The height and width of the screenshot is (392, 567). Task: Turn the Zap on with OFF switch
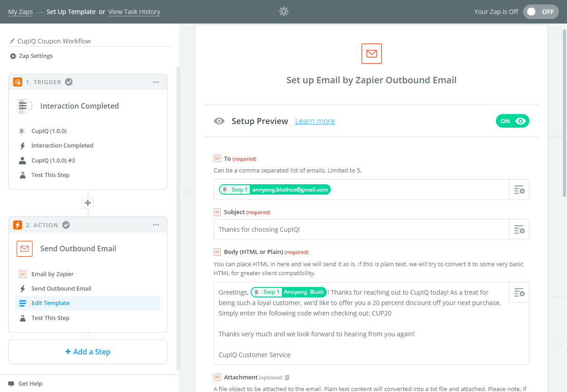[541, 12]
